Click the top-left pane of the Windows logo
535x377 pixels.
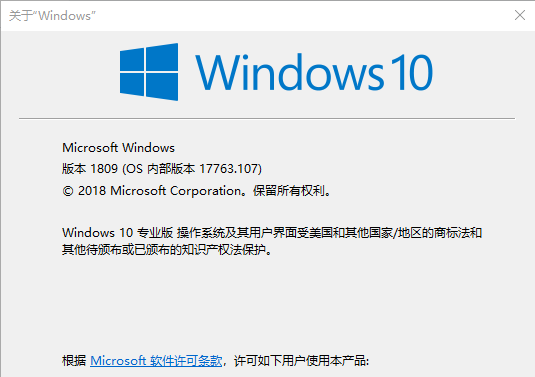tap(132, 59)
